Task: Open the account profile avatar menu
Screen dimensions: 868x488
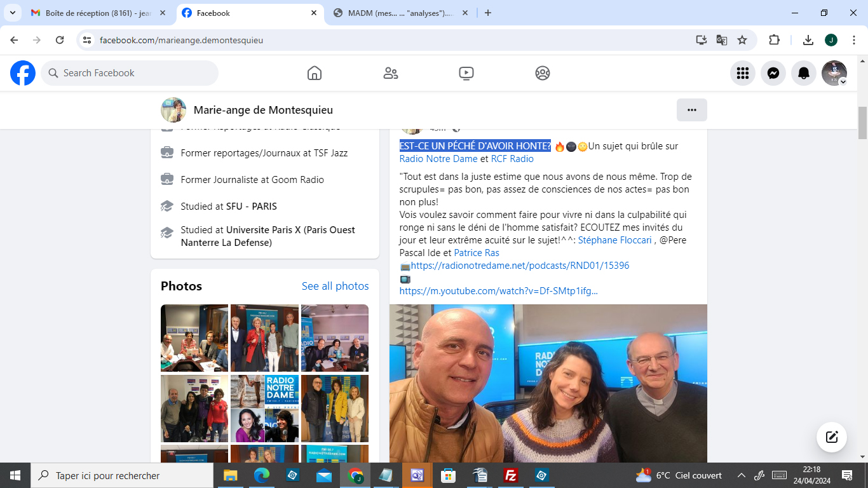Action: click(834, 73)
